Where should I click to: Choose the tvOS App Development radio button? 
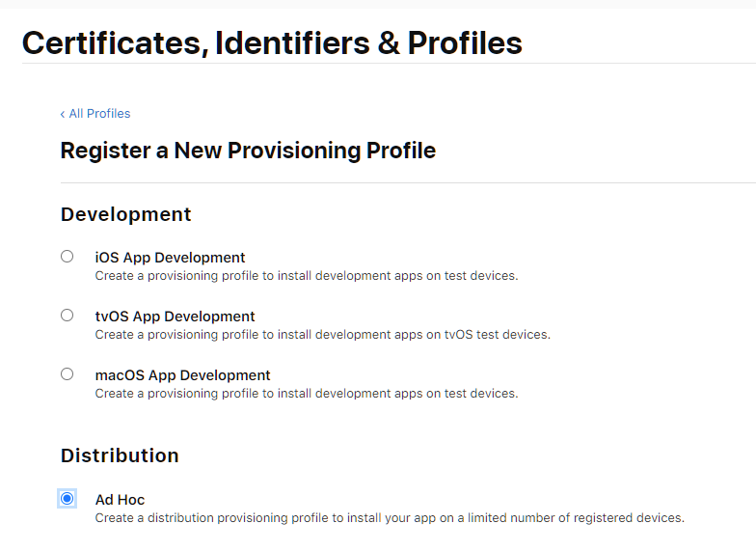[67, 316]
